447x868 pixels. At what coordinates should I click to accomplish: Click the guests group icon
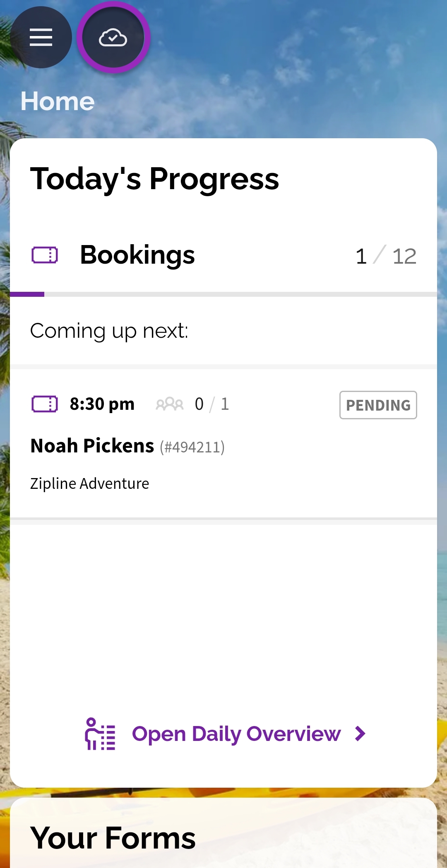[169, 404]
